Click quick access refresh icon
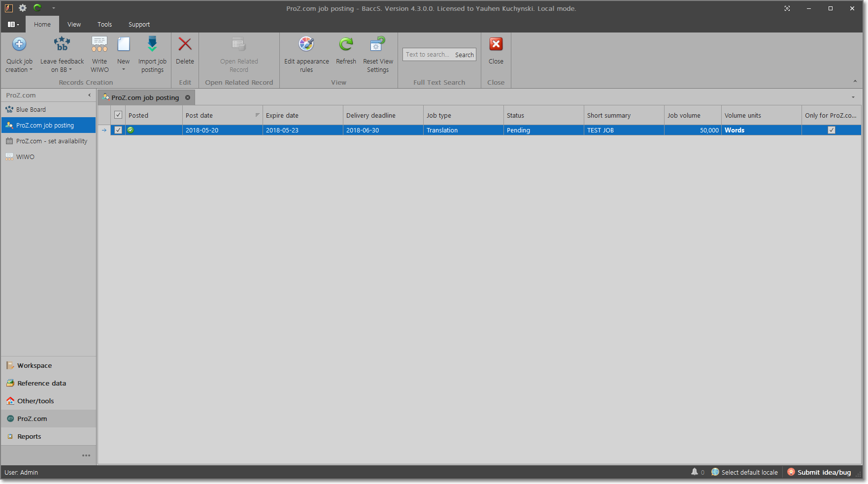 click(37, 8)
